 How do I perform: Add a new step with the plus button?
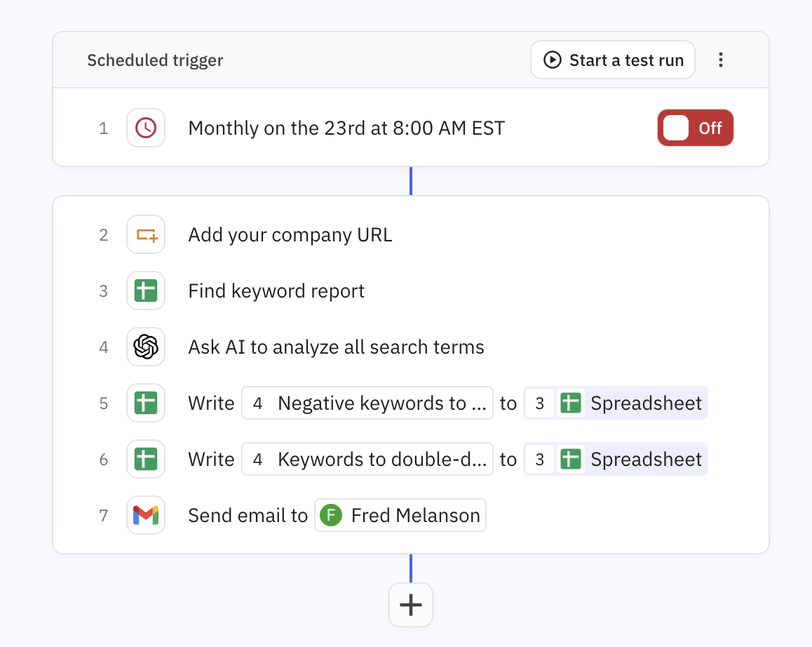pyautogui.click(x=410, y=604)
